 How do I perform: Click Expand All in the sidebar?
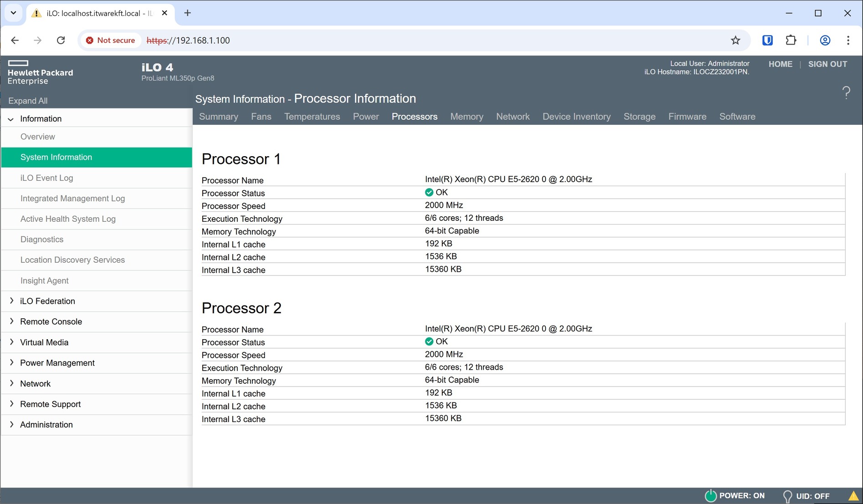pyautogui.click(x=28, y=101)
